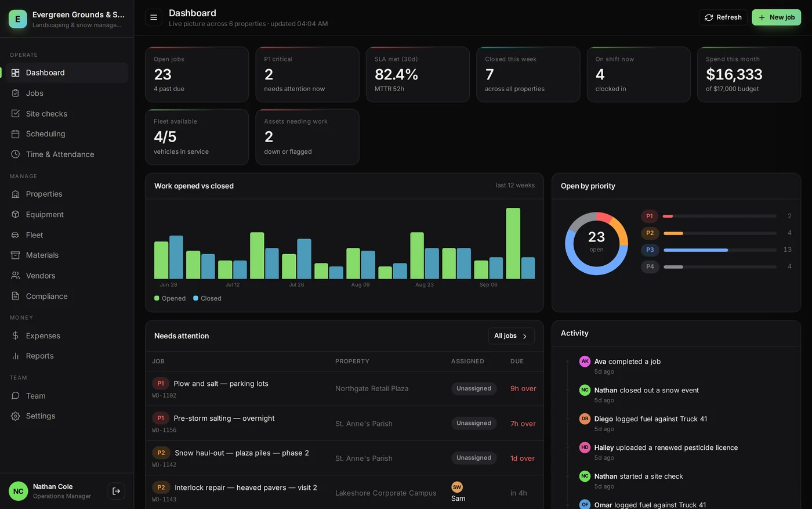Click the green Opened legend swatch
Screen dimensions: 812x509
click(157, 298)
